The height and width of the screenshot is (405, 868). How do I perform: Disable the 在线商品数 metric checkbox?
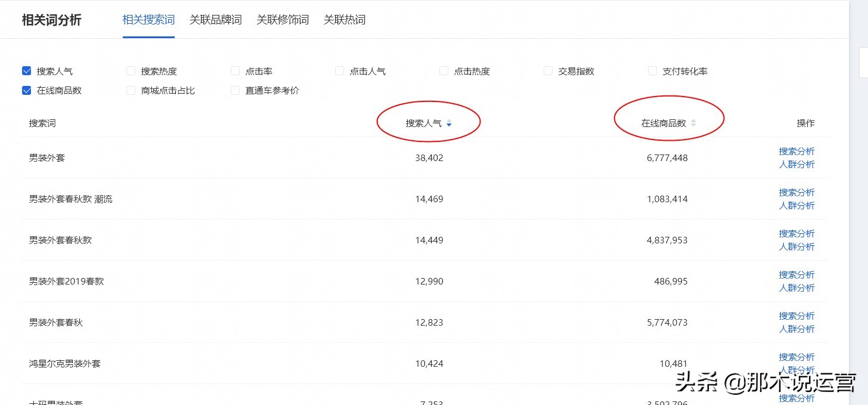click(26, 90)
